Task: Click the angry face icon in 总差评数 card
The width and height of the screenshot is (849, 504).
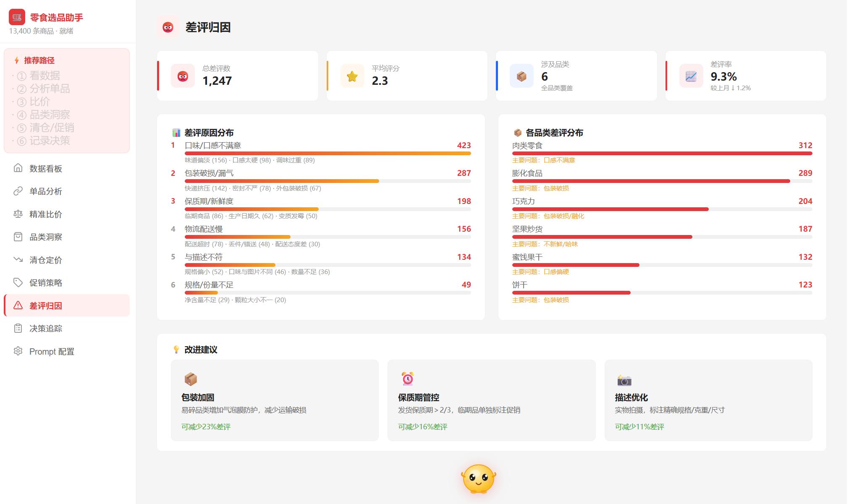Action: coord(183,76)
